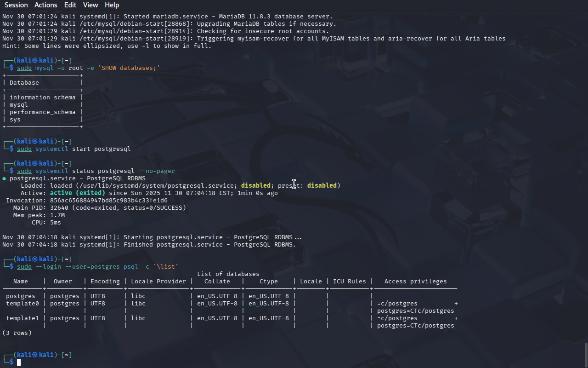Click the green 'active (exited)' status text
The image size is (588, 368).
point(77,193)
